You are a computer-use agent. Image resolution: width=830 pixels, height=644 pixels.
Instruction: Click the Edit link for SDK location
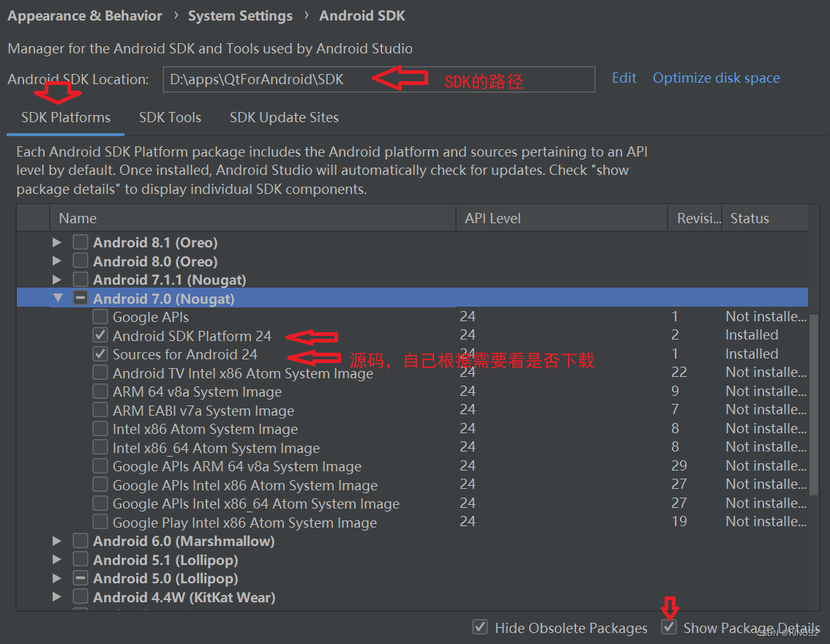click(624, 78)
